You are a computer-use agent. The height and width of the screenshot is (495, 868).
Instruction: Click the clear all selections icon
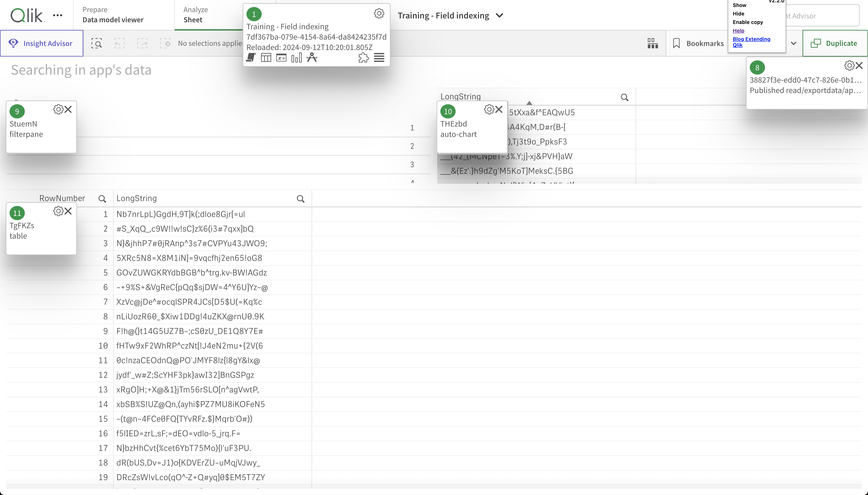[166, 43]
